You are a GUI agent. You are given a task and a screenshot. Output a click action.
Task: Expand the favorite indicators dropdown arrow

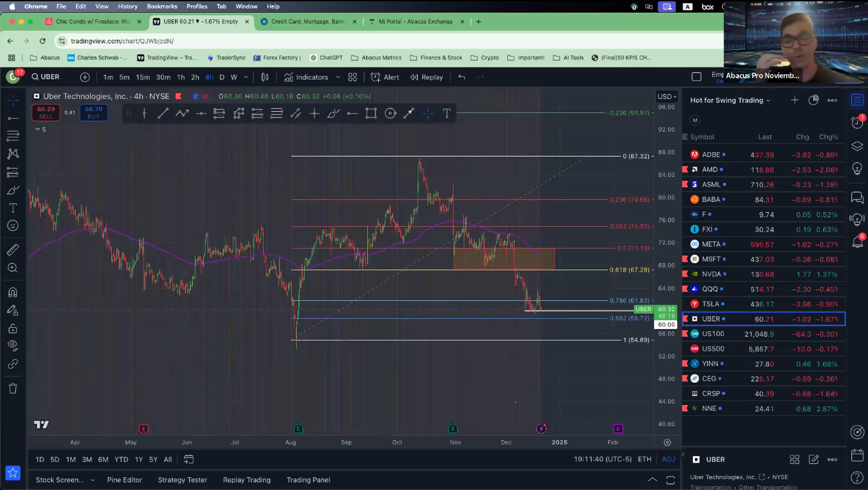pyautogui.click(x=338, y=77)
